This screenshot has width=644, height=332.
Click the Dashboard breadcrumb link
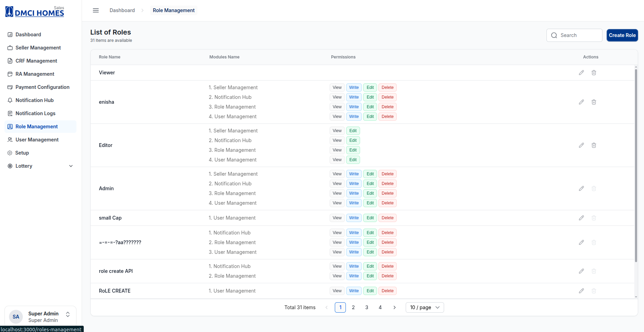point(122,10)
